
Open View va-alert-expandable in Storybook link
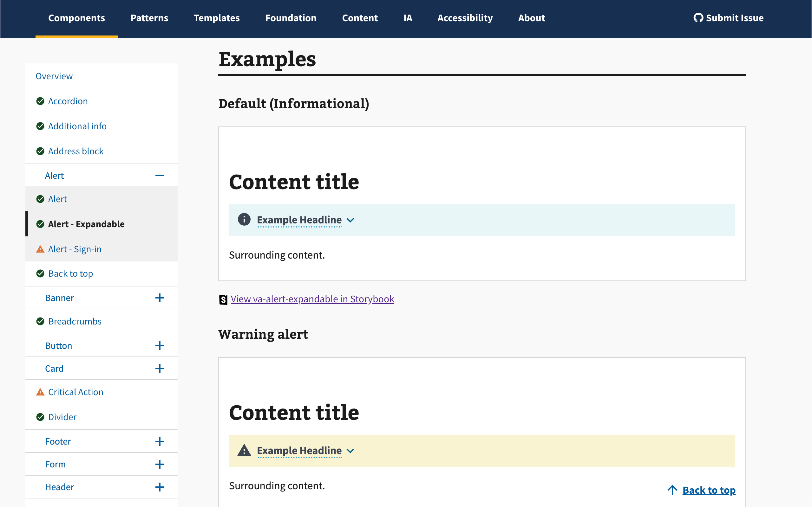[312, 299]
